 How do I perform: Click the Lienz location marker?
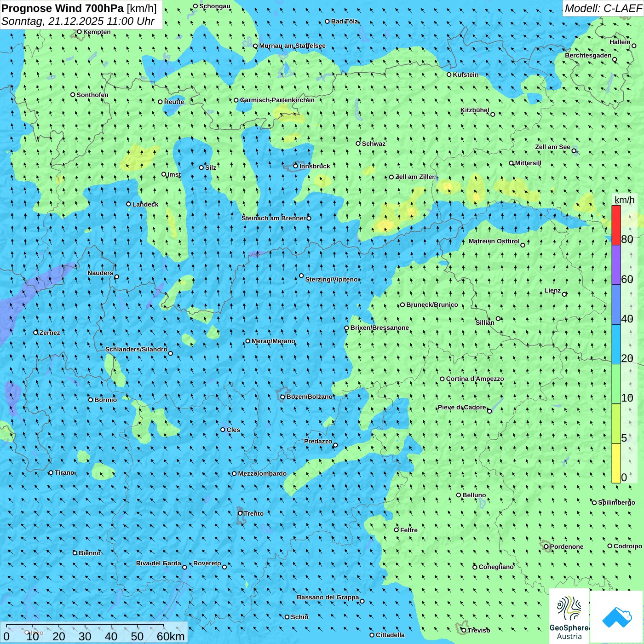[564, 294]
